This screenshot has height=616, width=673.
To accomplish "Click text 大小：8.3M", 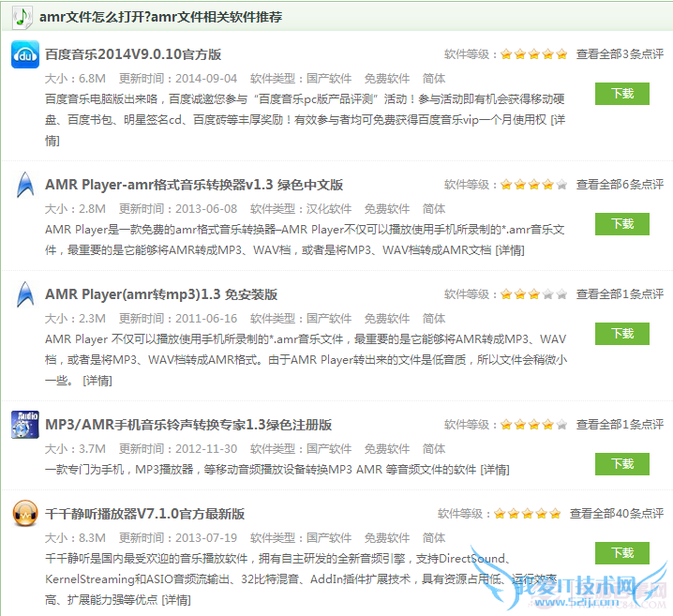I will (x=76, y=538).
